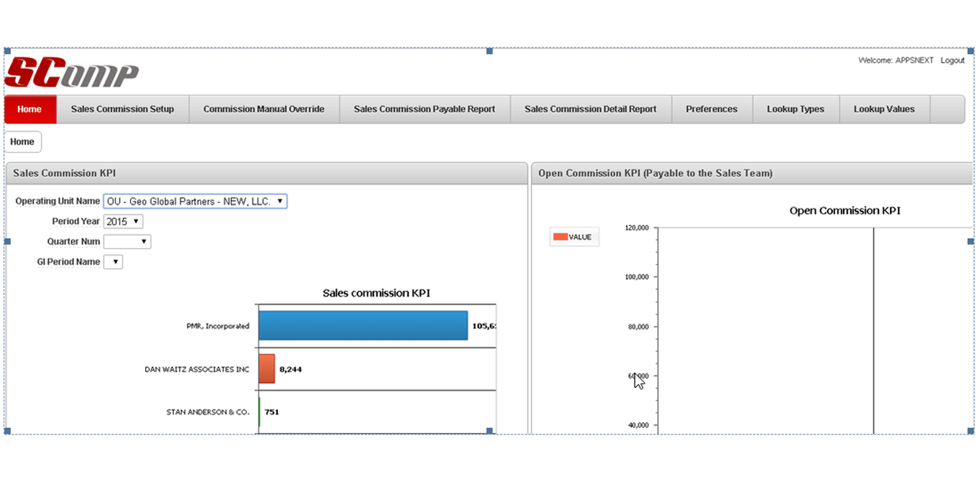Click the 'Sales commission KPI' chart title

(x=376, y=293)
